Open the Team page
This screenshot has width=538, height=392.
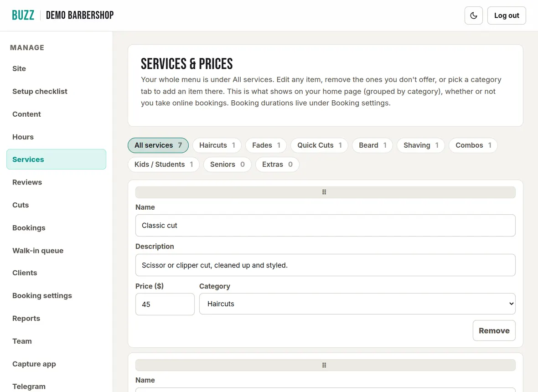click(x=56, y=341)
